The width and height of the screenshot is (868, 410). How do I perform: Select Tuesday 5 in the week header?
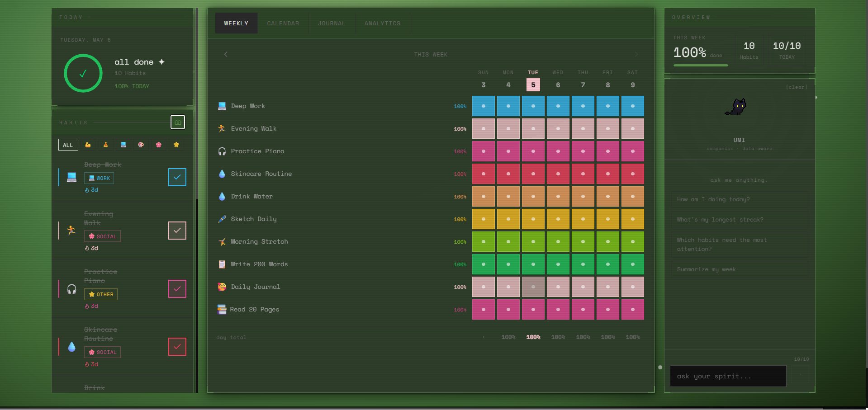coord(533,85)
